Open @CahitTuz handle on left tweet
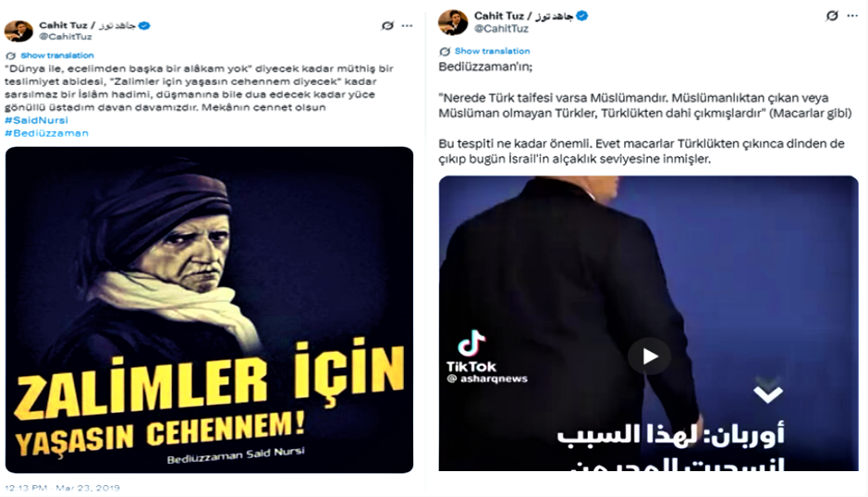 66,37
